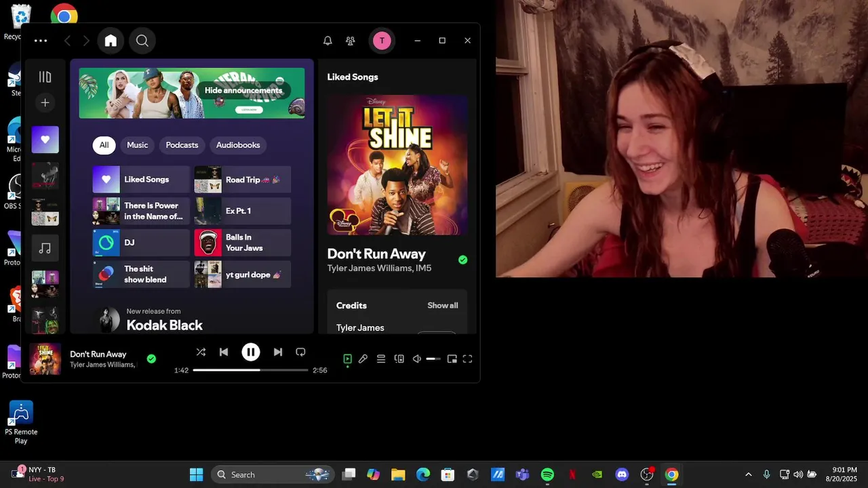Open What's New notifications bell

click(x=328, y=41)
